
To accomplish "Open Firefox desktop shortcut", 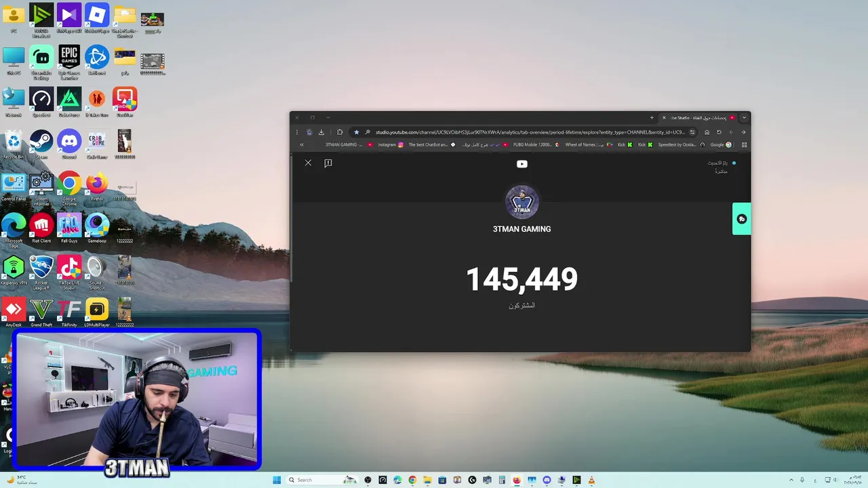I will point(97,187).
